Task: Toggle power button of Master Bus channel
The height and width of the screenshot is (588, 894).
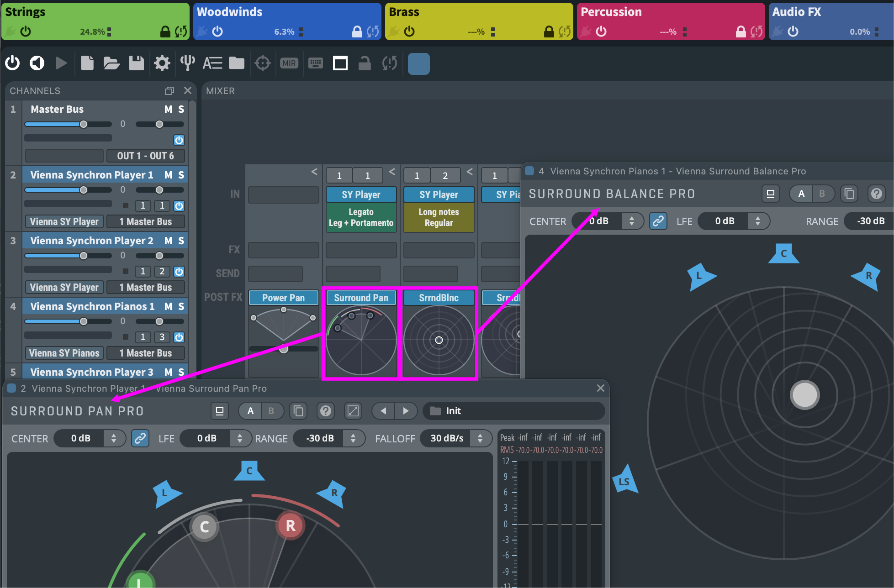Action: 179,140
